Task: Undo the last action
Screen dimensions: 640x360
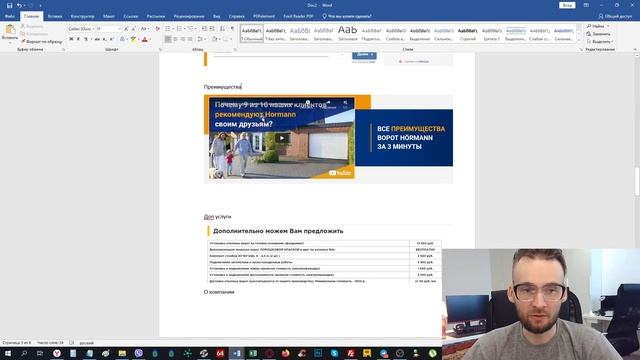Action: click(19, 5)
